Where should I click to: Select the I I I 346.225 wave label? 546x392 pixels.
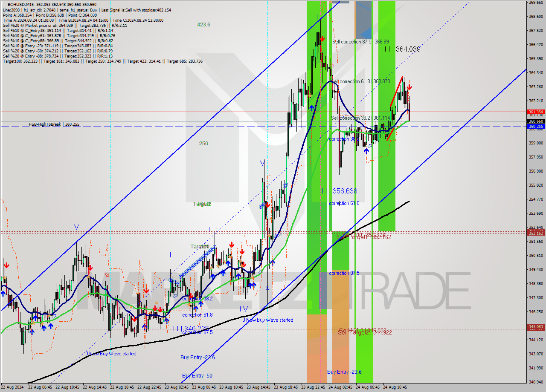point(191,329)
